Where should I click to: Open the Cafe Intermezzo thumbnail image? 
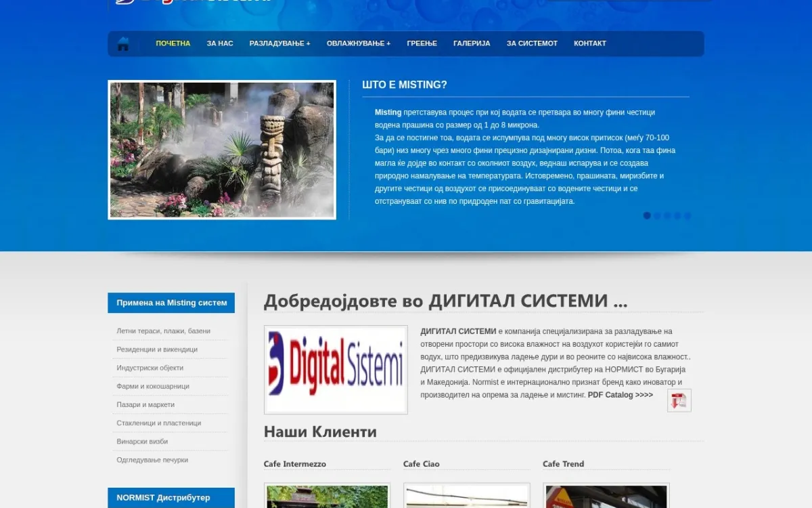327,496
